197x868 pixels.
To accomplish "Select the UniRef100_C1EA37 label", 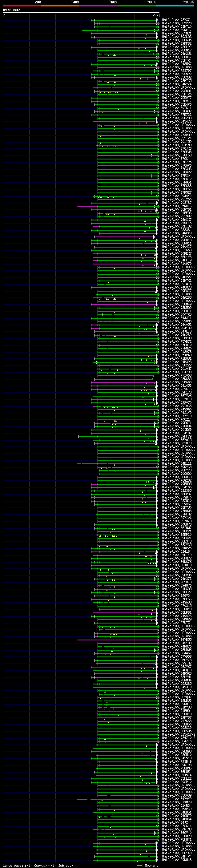I will [x=177, y=111].
